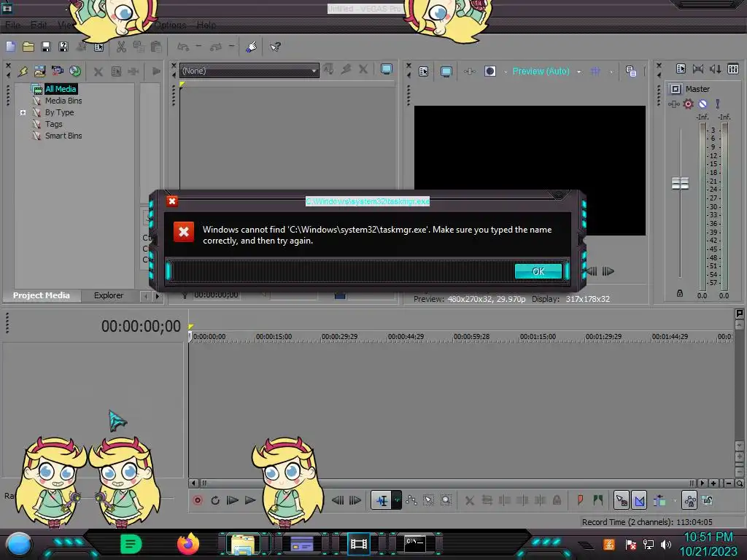Cut selection using the scissors icon
This screenshot has height=560, width=747.
click(122, 46)
